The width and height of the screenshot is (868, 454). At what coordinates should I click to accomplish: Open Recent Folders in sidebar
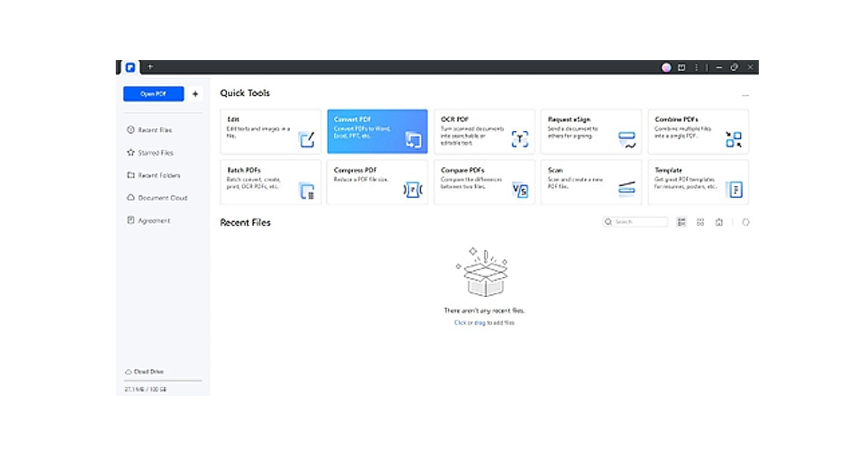[x=153, y=175]
